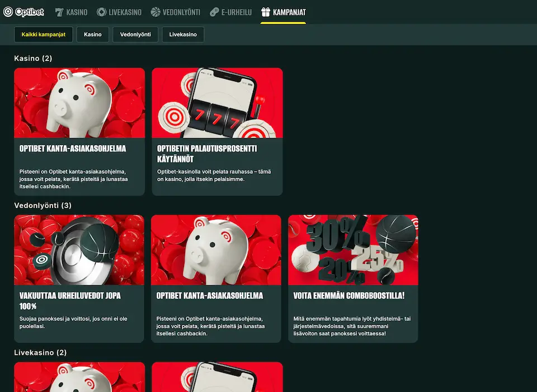Click the Vedonlyönti basketball icon

coord(155,12)
